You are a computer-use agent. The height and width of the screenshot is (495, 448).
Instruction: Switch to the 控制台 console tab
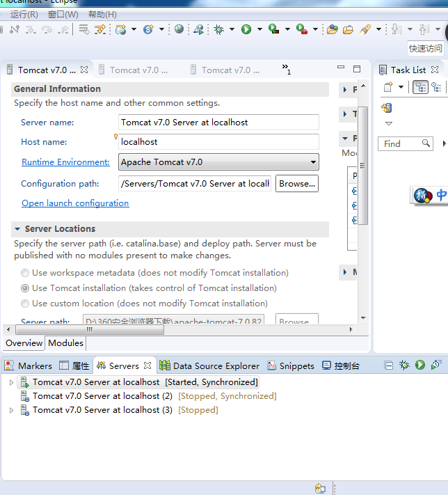pos(341,366)
